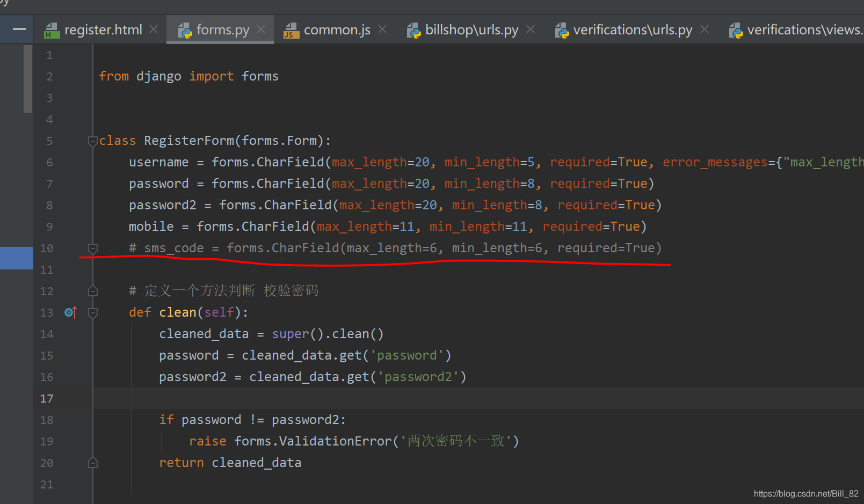Click 'if' keyword on line 18
864x504 pixels.
click(x=166, y=420)
